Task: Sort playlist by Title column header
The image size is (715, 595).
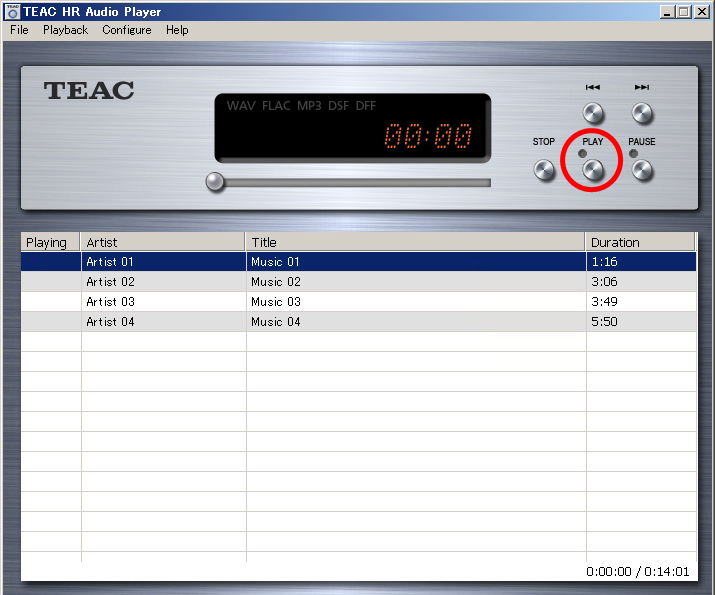Action: click(415, 242)
